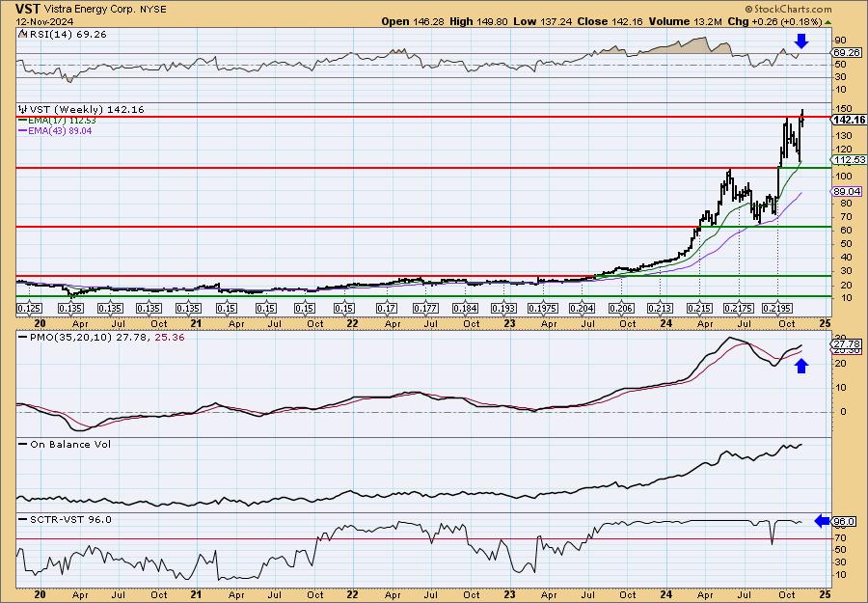The height and width of the screenshot is (603, 868).
Task: Click the 70 level on SCTR axis
Action: click(x=841, y=537)
